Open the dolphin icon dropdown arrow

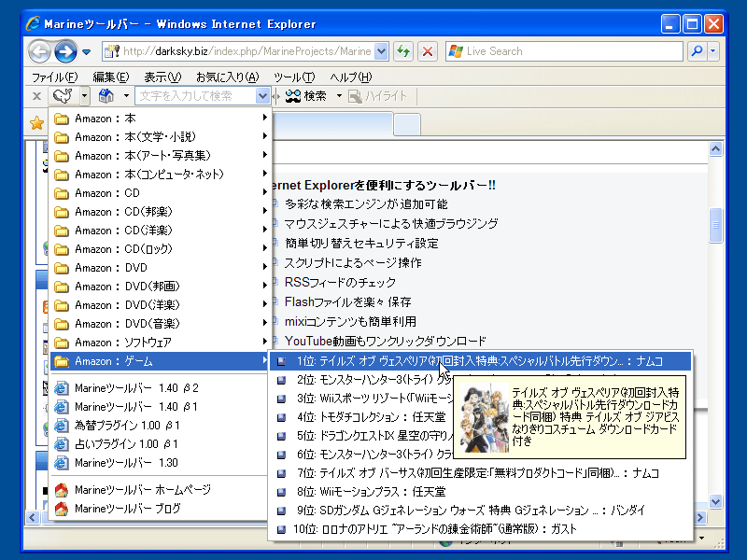click(x=84, y=96)
